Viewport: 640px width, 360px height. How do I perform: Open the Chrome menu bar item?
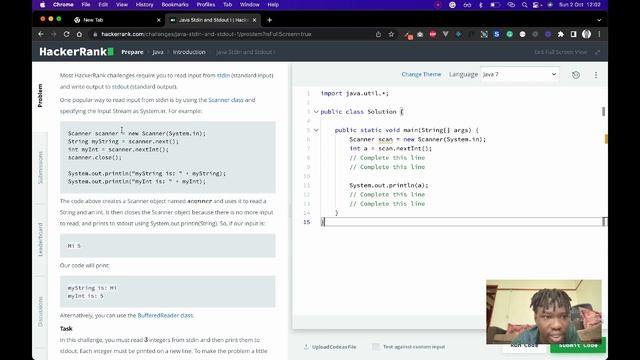63,5
